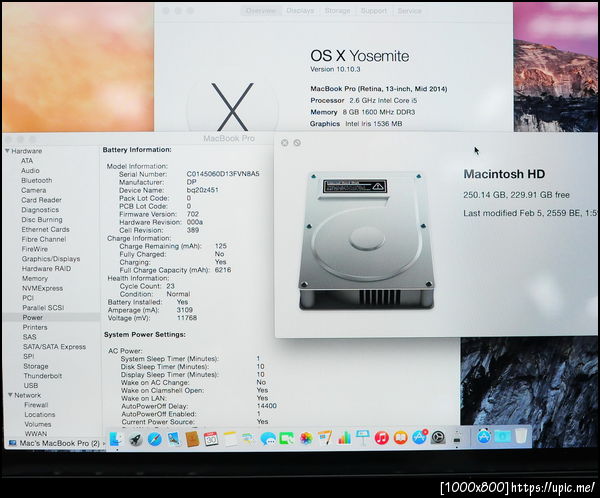Select Parallel SCSI in sidebar
Image resolution: width=600 pixels, height=498 pixels.
coord(43,308)
